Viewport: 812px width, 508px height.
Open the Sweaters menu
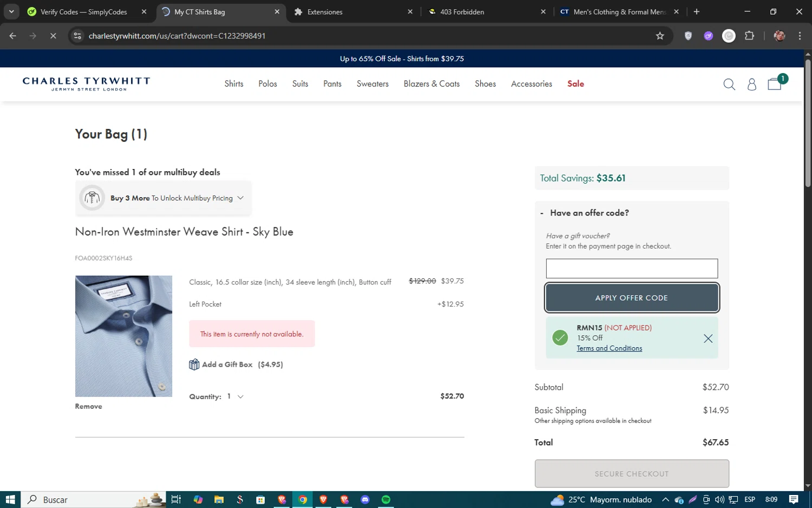point(372,84)
